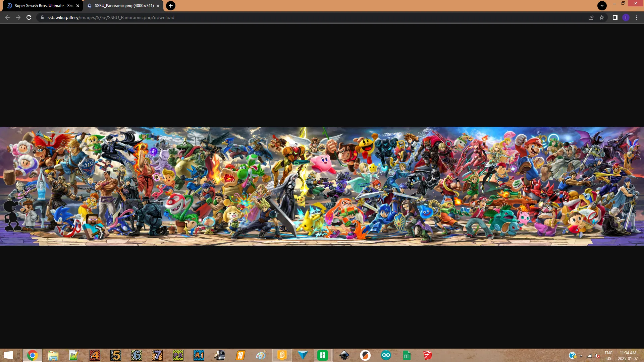Open the taskbar icon labeled 5
Screen dimensions: 644x362
pos(116,355)
